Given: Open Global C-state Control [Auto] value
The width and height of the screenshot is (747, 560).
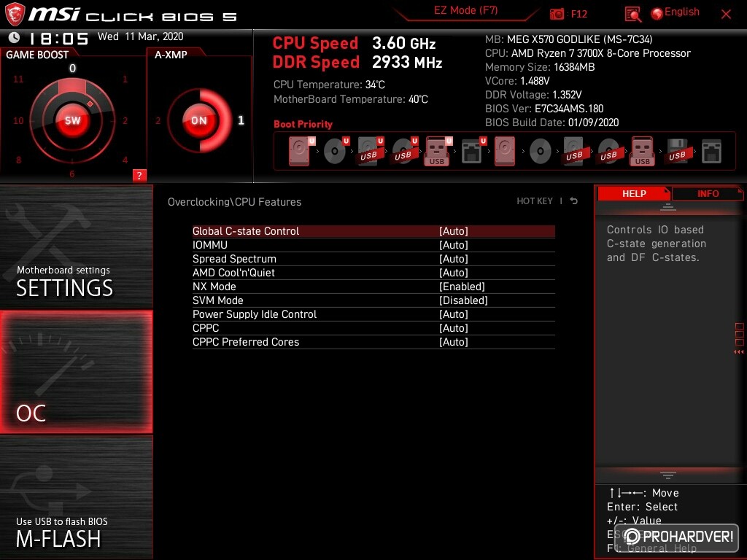Looking at the screenshot, I should [x=454, y=231].
